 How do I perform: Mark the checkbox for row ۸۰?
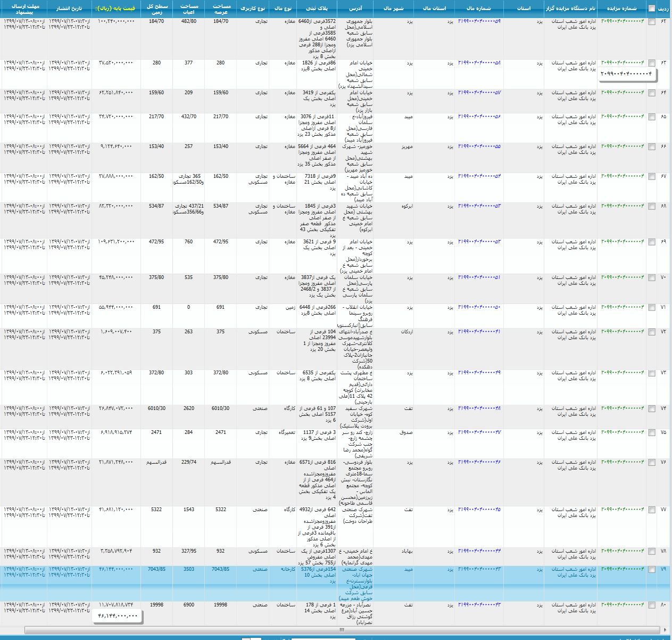click(x=652, y=605)
